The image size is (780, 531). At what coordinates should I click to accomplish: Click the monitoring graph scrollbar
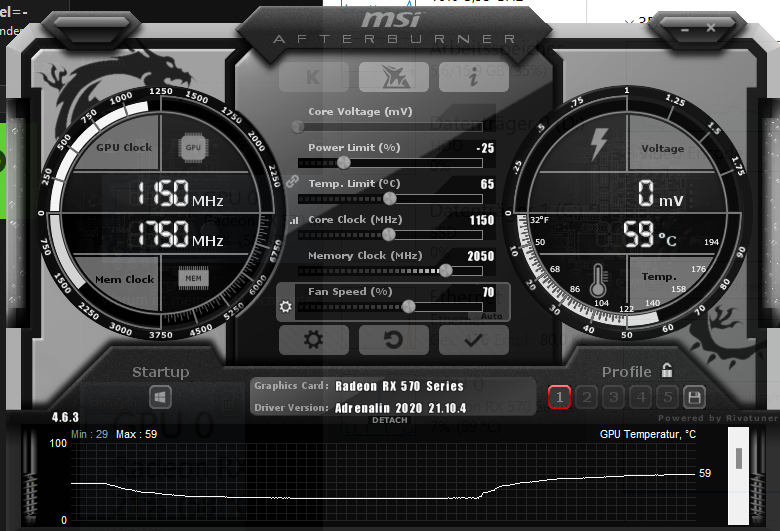(x=739, y=475)
